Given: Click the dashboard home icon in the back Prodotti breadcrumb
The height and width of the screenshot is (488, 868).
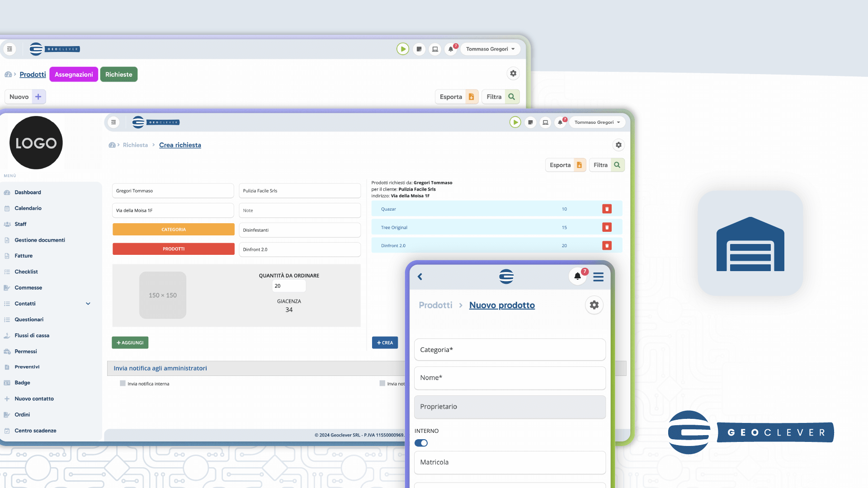Looking at the screenshot, I should [x=8, y=75].
